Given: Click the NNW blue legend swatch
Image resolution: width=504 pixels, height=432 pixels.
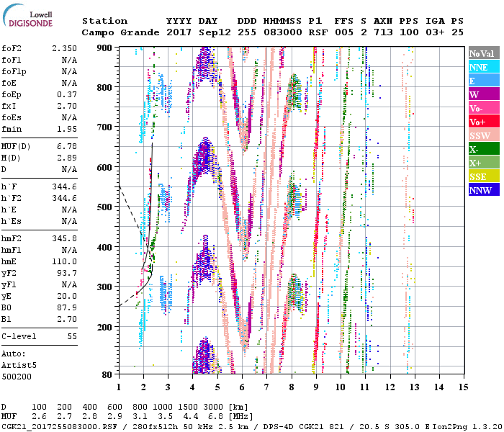Looking at the screenshot, I should pyautogui.click(x=484, y=190).
